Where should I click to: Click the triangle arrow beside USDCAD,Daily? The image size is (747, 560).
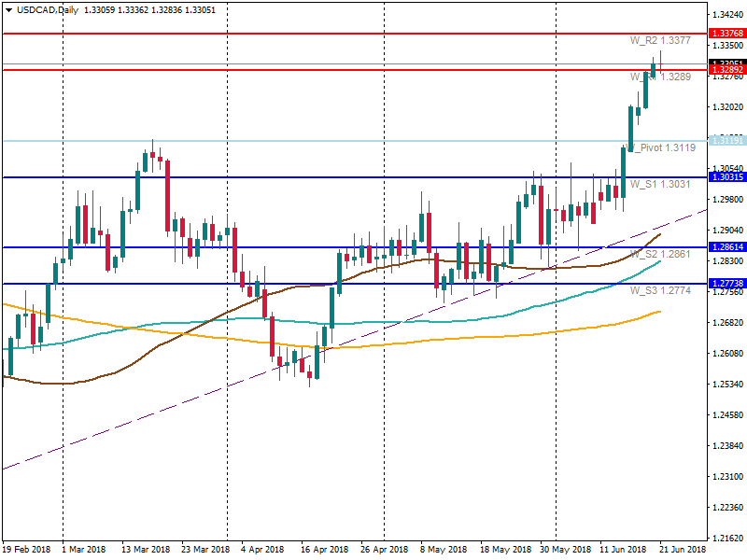coord(7,10)
